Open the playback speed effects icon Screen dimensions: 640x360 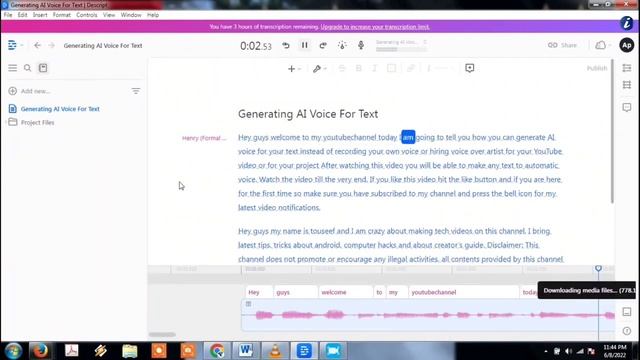tap(342, 45)
